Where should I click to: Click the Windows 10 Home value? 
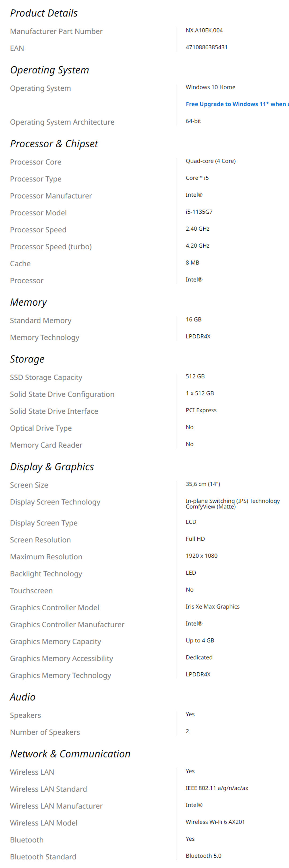(x=211, y=87)
